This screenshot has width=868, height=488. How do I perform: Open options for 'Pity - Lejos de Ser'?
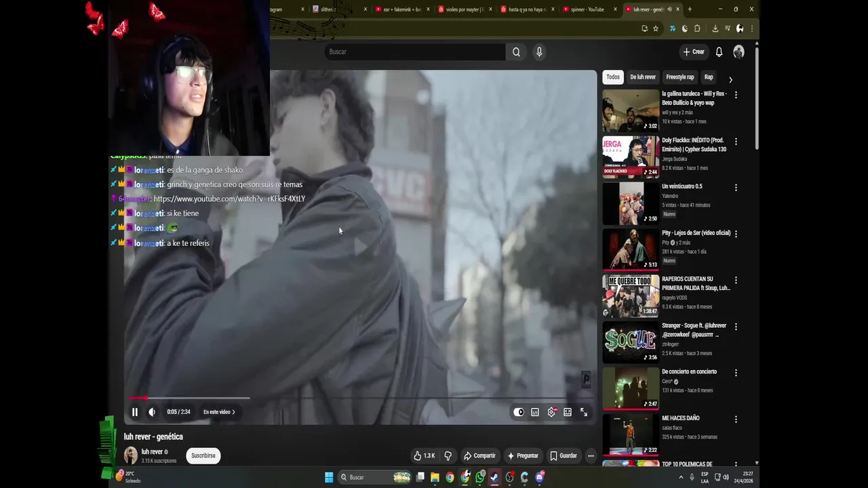tap(736, 234)
